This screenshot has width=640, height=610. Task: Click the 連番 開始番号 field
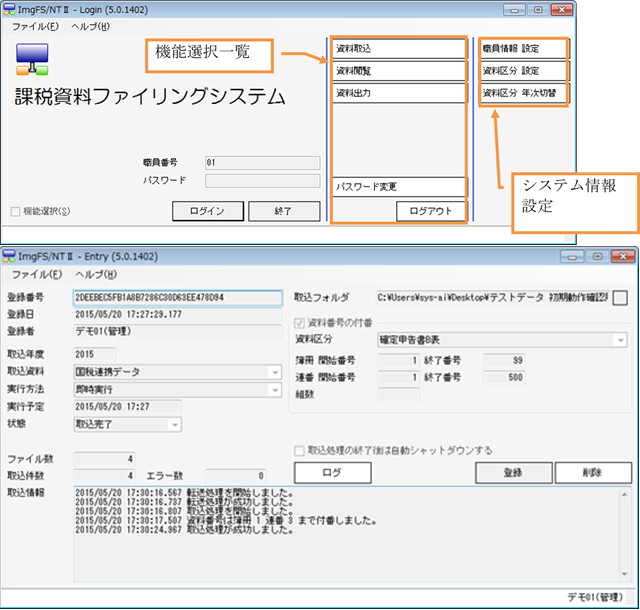398,377
